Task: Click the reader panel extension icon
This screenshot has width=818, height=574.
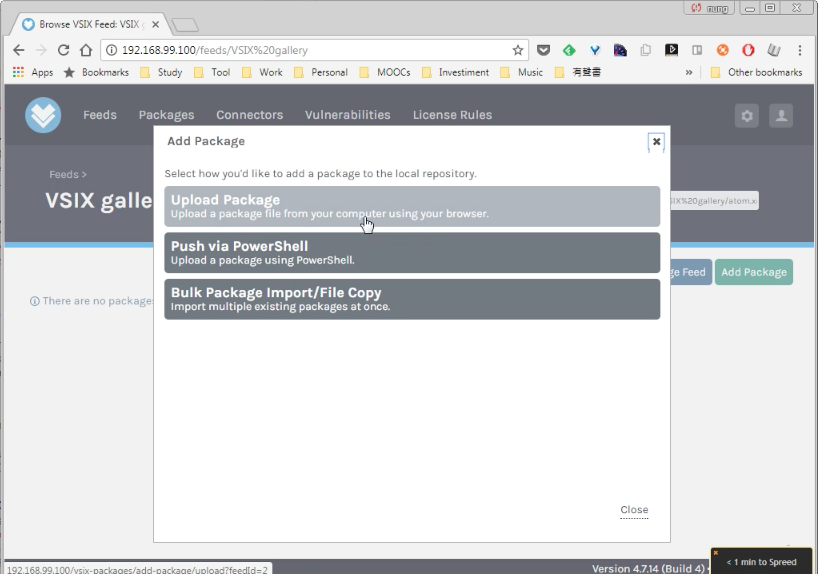Action: point(697,50)
